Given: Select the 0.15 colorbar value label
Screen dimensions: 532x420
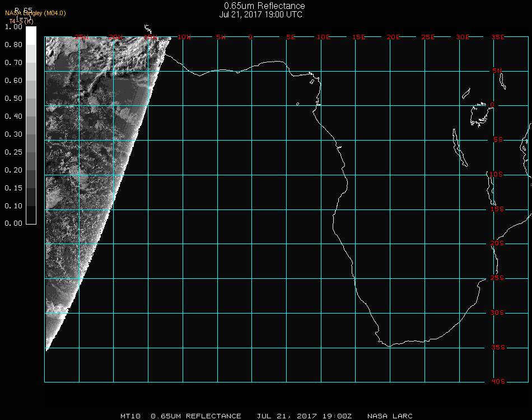Looking at the screenshot, I should click(x=13, y=188).
